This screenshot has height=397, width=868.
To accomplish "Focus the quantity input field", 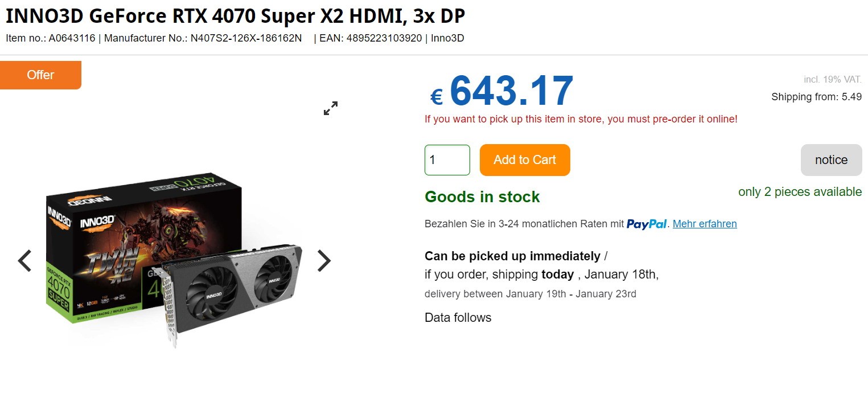I will (x=447, y=160).
